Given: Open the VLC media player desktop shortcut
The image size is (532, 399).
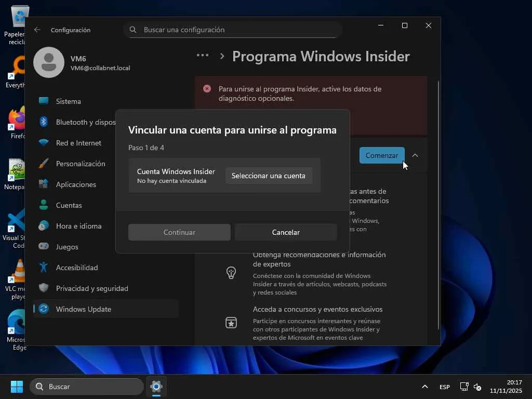Looking at the screenshot, I should (x=17, y=279).
